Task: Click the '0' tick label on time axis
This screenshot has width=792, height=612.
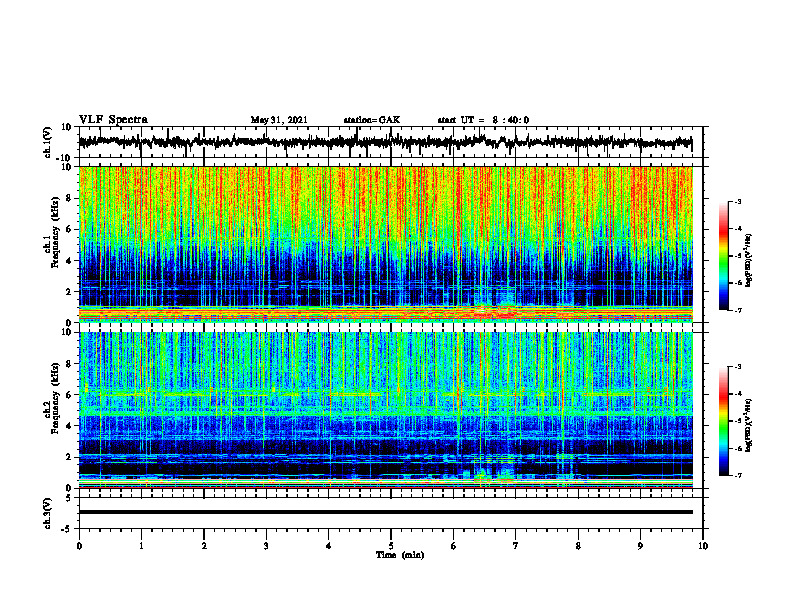Action: point(79,546)
